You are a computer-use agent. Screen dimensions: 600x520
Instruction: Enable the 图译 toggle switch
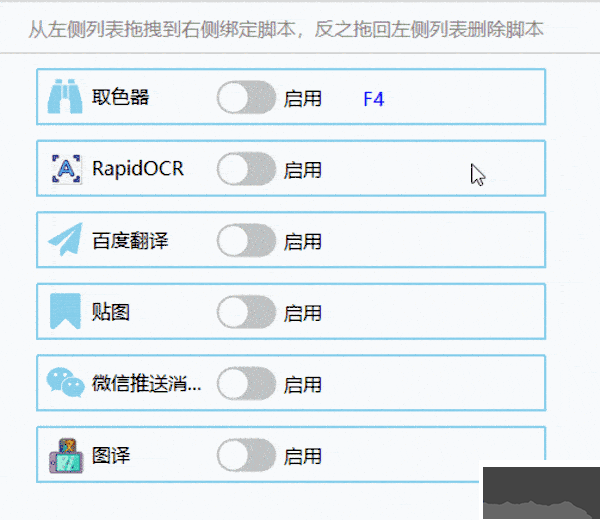(246, 456)
